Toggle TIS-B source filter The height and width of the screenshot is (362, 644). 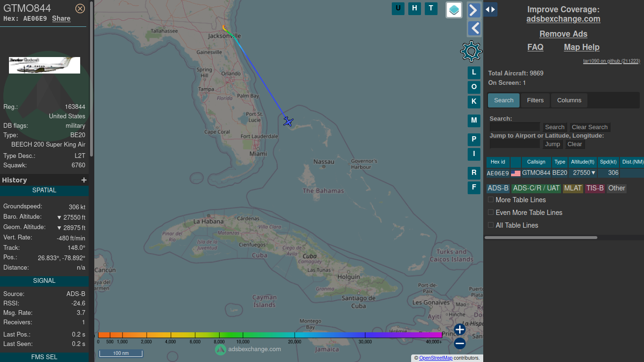point(595,189)
